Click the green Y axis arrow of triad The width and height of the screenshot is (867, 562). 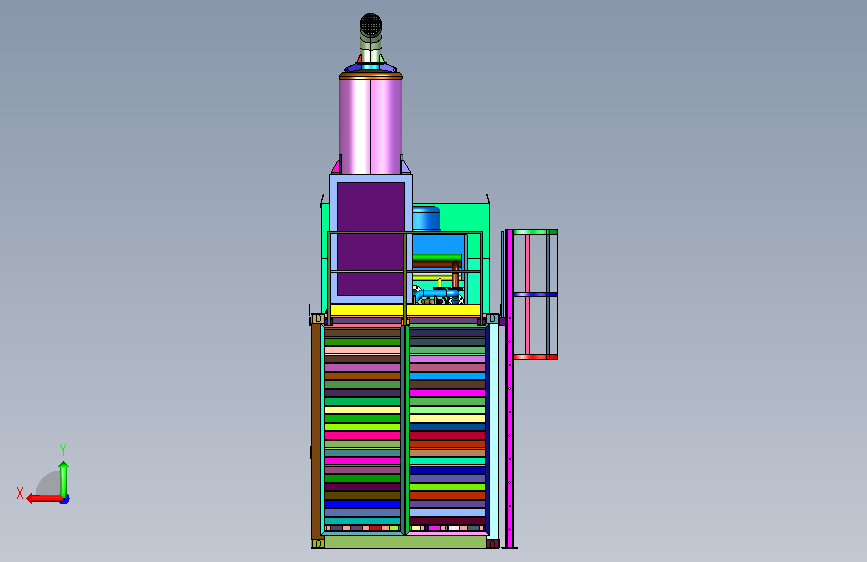[64, 479]
